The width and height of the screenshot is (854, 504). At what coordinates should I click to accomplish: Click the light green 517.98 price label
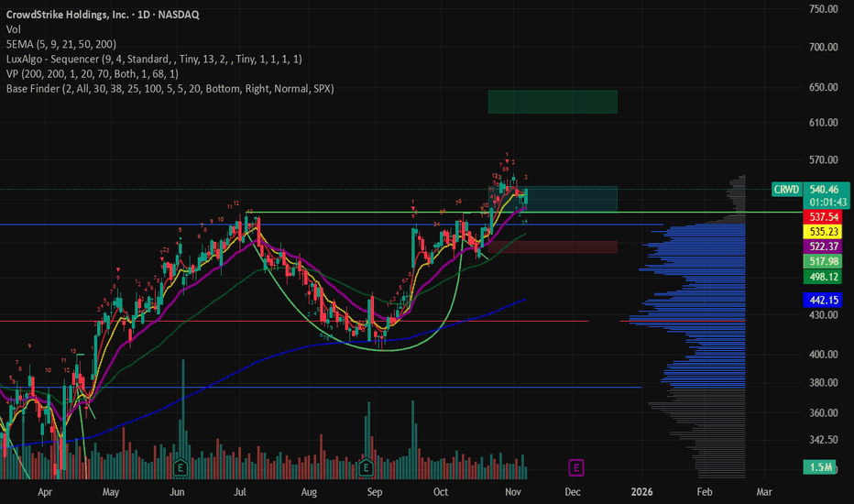[821, 261]
